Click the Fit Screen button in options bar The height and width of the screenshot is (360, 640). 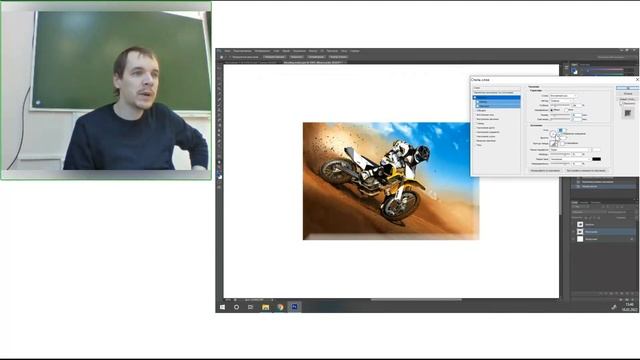coord(297,57)
